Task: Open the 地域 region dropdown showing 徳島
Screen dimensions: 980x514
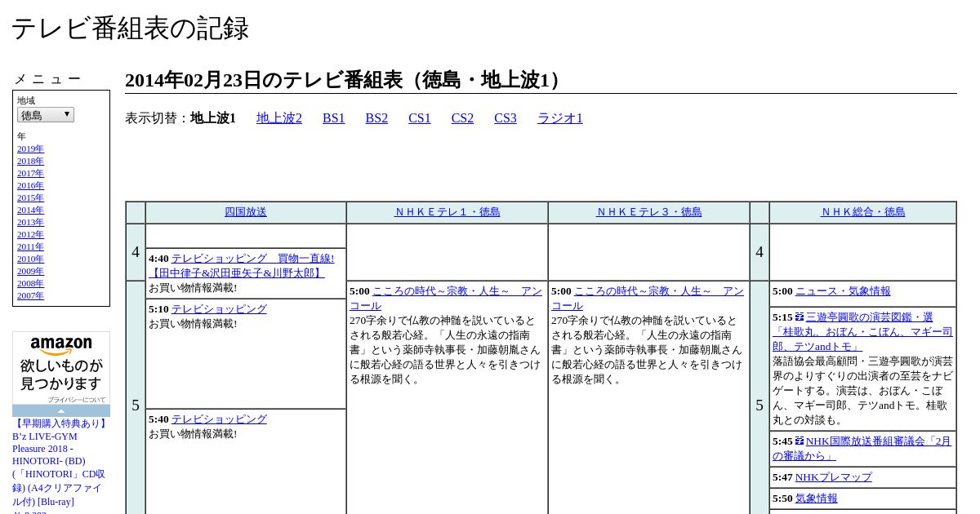Action: (x=46, y=115)
